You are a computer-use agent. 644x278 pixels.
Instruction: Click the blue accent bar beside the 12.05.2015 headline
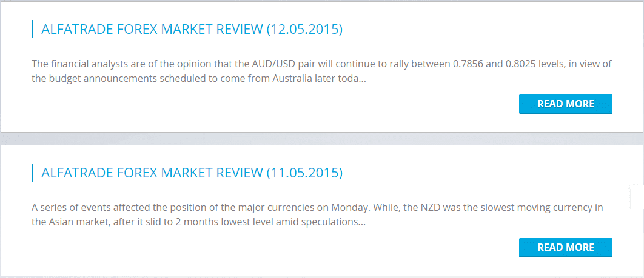click(32, 29)
